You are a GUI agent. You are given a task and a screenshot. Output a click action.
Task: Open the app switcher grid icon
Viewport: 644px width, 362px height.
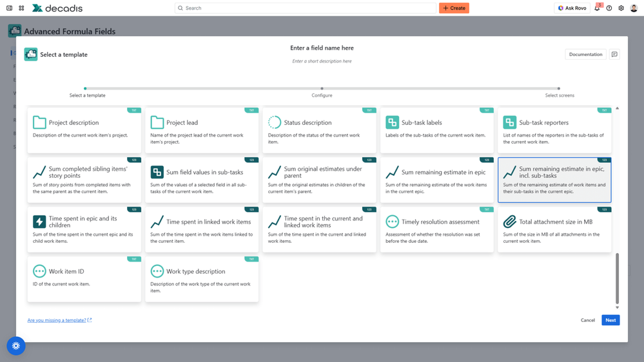(x=21, y=8)
